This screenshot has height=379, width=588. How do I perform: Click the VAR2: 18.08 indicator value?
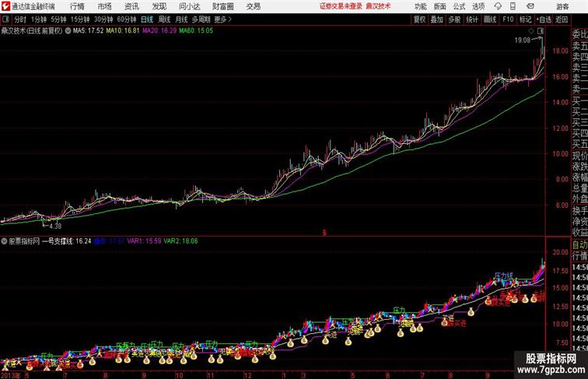(x=180, y=241)
